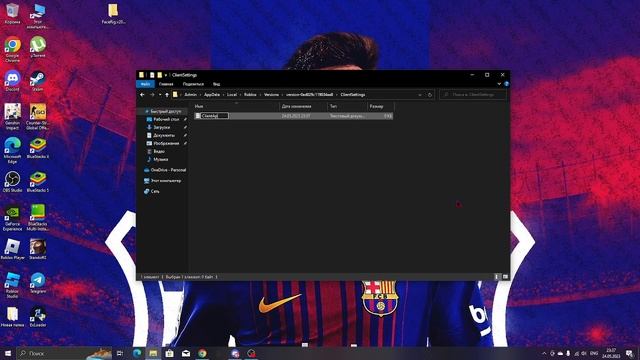Click the taskbar search box

(64, 353)
